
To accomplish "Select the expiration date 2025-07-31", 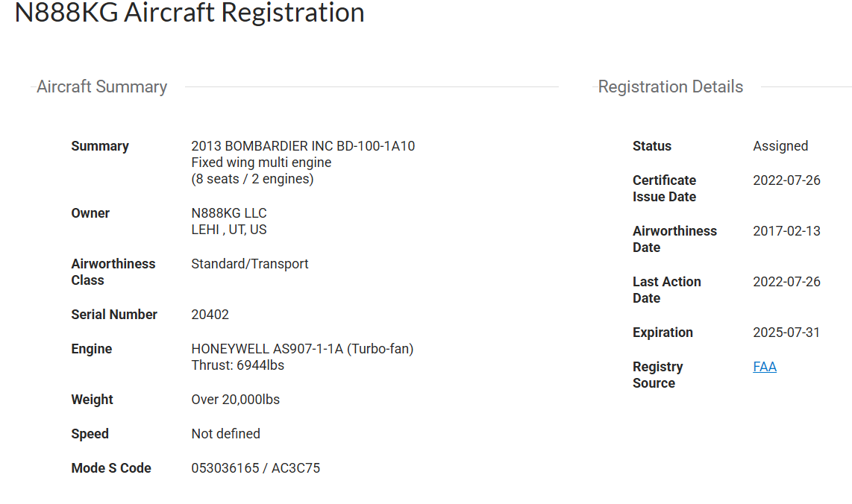I will click(x=786, y=333).
